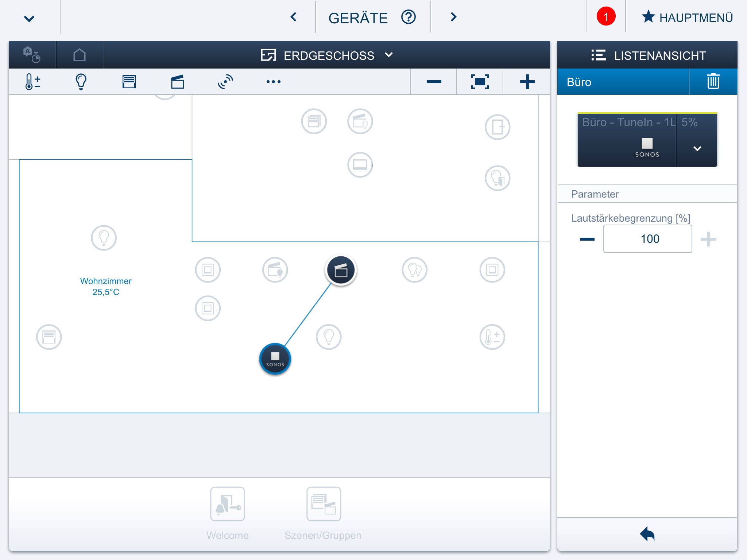
Task: Select the bulb-with-door icon
Action: (498, 178)
